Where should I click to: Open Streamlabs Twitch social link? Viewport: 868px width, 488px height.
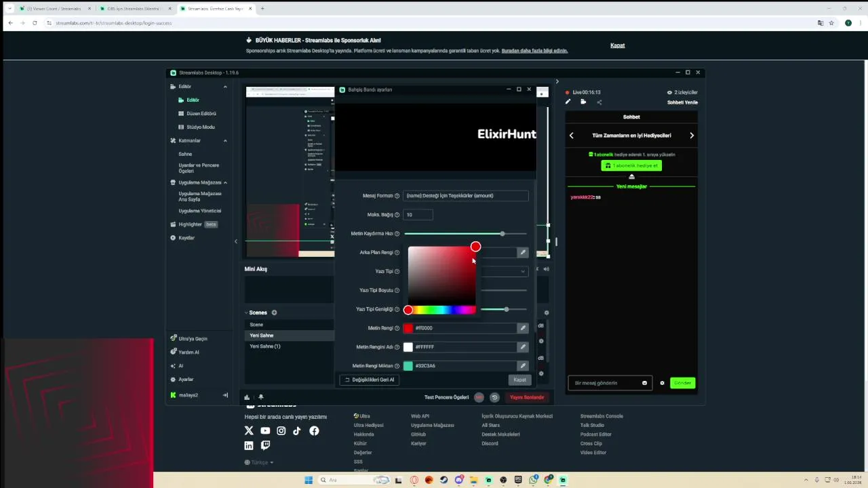coord(265,445)
